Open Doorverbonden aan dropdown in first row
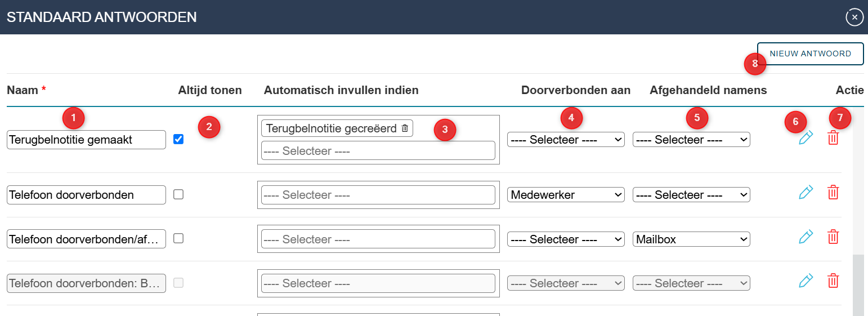868x316 pixels. click(x=565, y=140)
